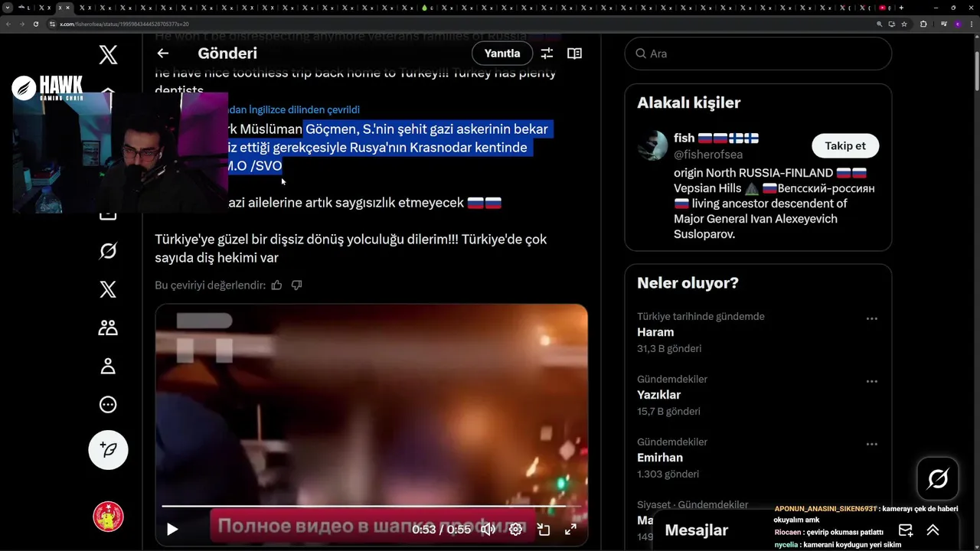Viewport: 980px width, 551px height.
Task: Open reader view book icon
Action: [x=574, y=54]
